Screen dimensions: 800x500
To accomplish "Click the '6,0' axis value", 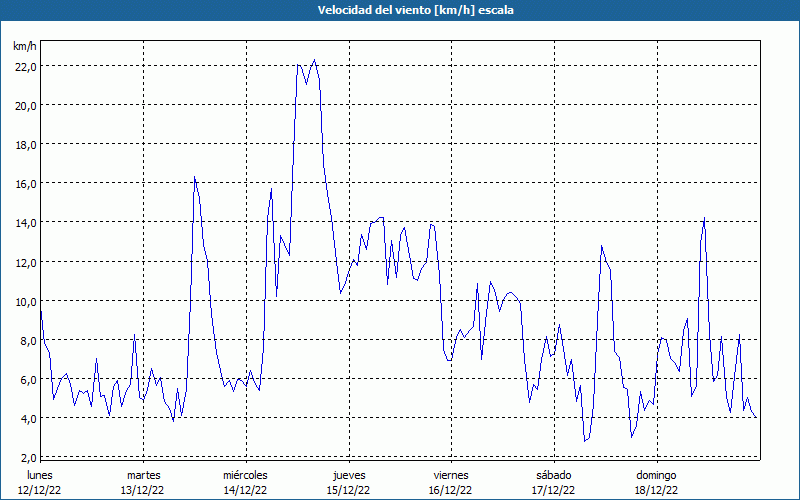I will click(x=28, y=380).
